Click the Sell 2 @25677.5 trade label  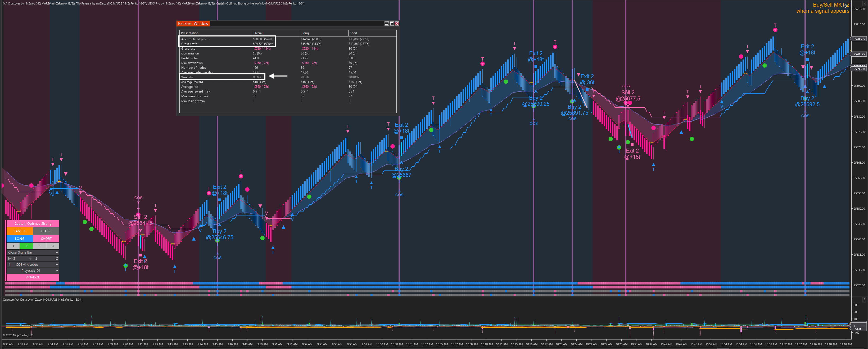pos(628,96)
